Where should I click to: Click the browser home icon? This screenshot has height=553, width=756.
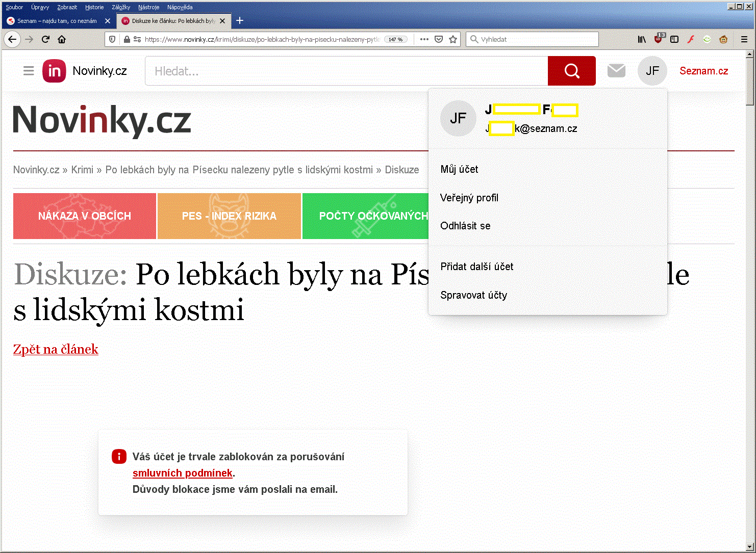[x=62, y=39]
